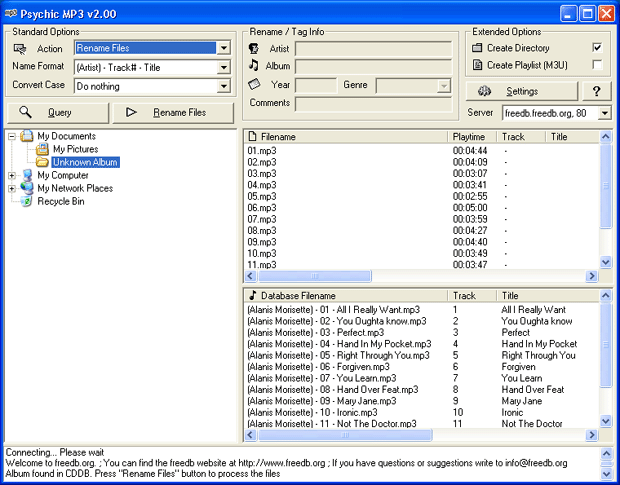This screenshot has width=620, height=485.
Task: Expand the My Network Places node
Action: coord(12,189)
